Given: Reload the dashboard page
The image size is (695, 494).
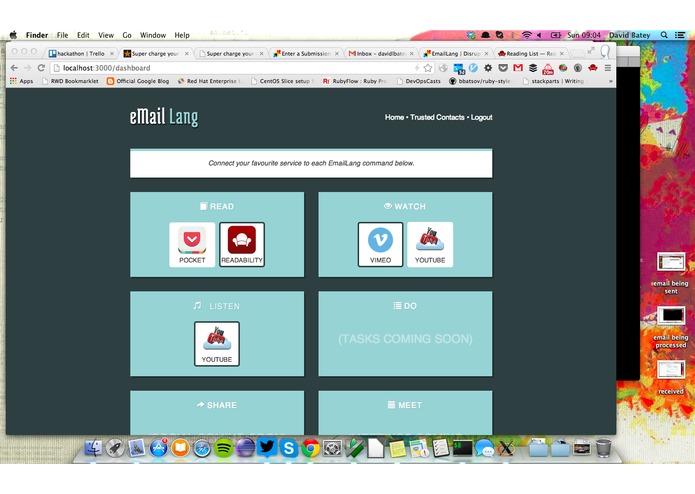Looking at the screenshot, I should tap(41, 68).
